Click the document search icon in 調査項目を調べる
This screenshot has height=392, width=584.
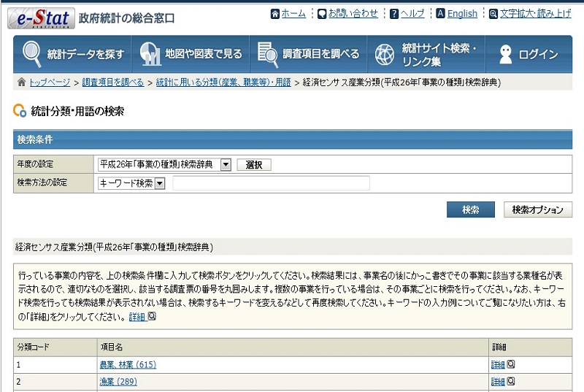pyautogui.click(x=268, y=55)
